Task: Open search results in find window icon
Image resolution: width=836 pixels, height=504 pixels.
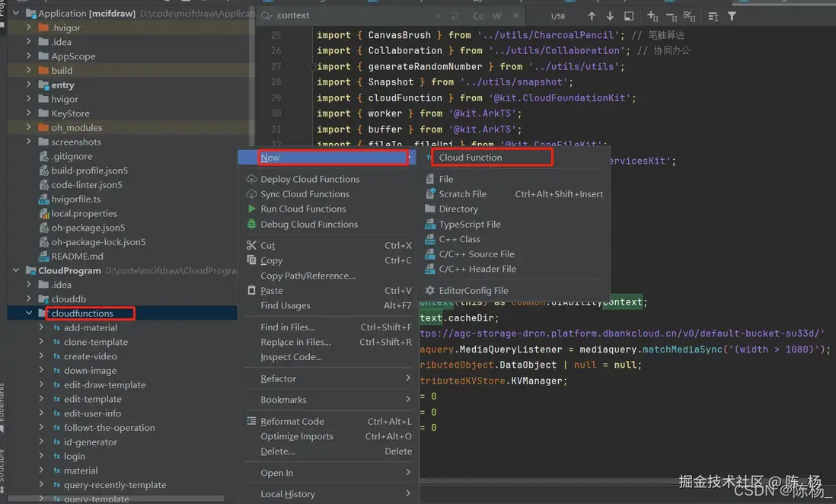Action: (x=629, y=16)
